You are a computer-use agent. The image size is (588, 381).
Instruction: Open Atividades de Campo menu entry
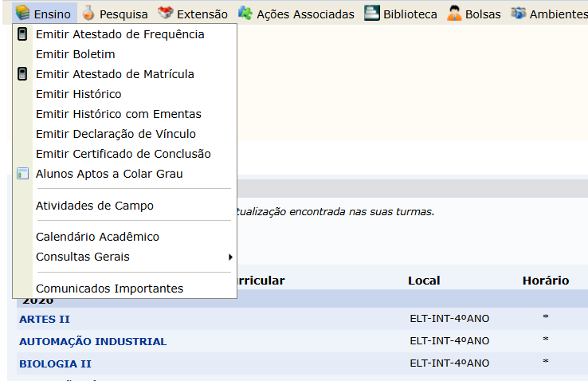pos(95,206)
